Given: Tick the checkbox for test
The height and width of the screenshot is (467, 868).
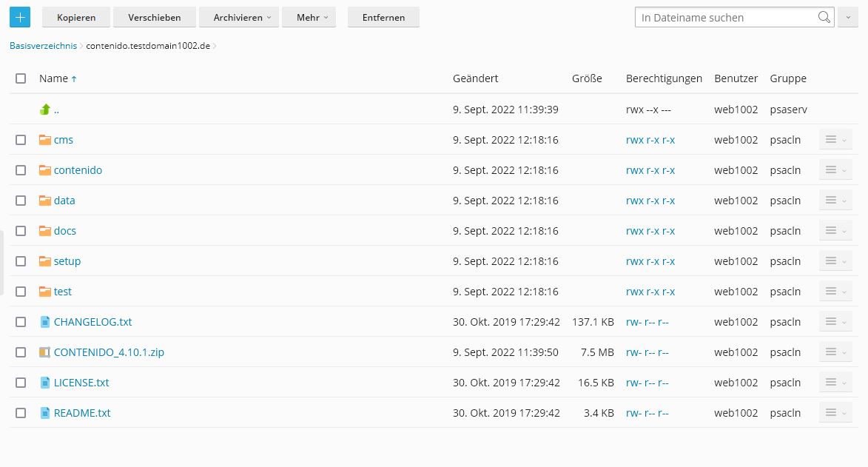Looking at the screenshot, I should coord(21,292).
